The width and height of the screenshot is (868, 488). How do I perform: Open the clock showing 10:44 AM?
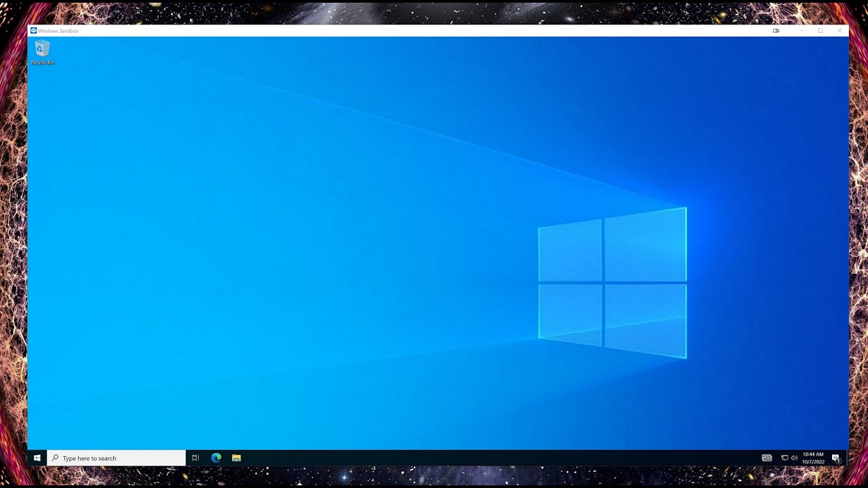point(813,458)
